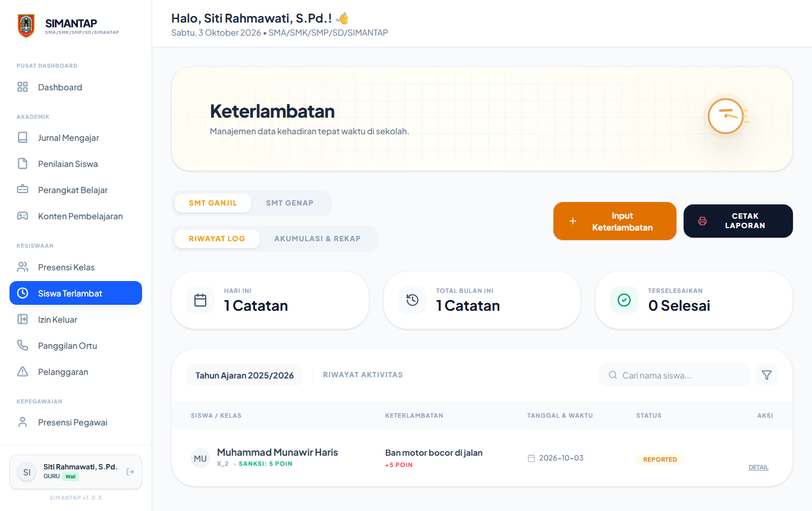Click the REPORTED status badge
The width and height of the screenshot is (812, 511).
660,459
